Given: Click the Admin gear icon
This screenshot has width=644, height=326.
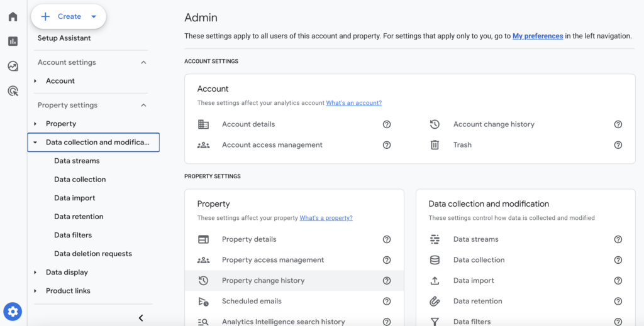Looking at the screenshot, I should 13,312.
